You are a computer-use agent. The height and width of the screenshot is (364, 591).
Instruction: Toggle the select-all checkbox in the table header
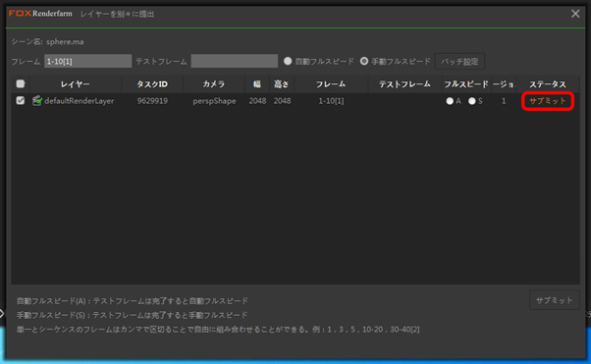tap(21, 83)
